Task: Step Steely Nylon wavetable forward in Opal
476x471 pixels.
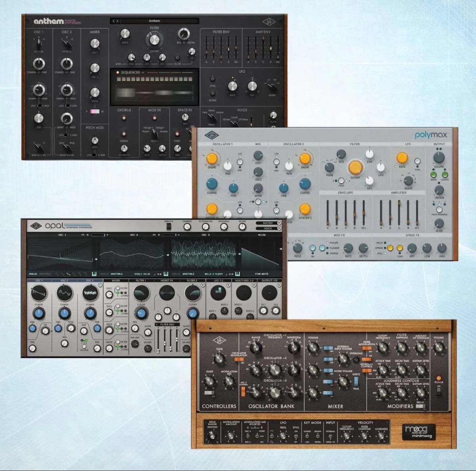Action: pos(160,274)
